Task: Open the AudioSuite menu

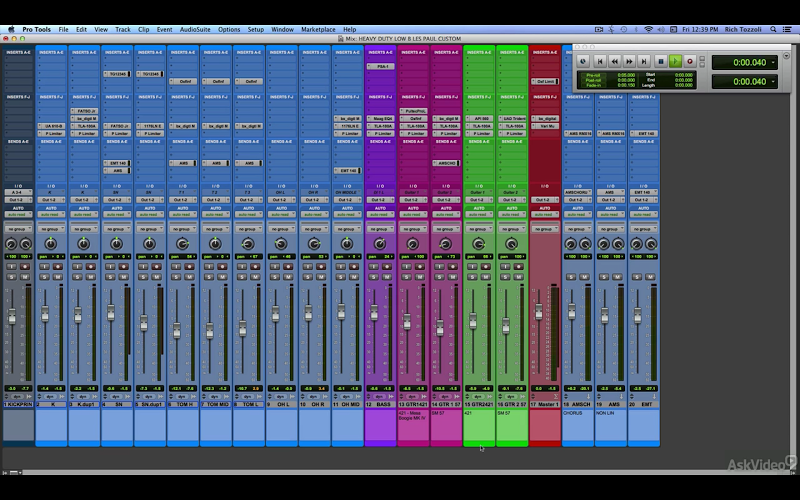Action: (x=195, y=30)
